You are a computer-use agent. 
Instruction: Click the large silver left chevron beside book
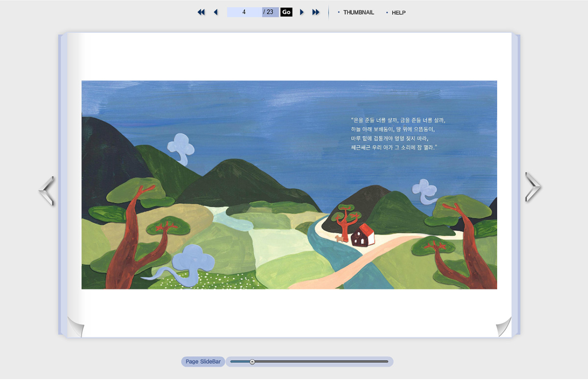point(47,190)
